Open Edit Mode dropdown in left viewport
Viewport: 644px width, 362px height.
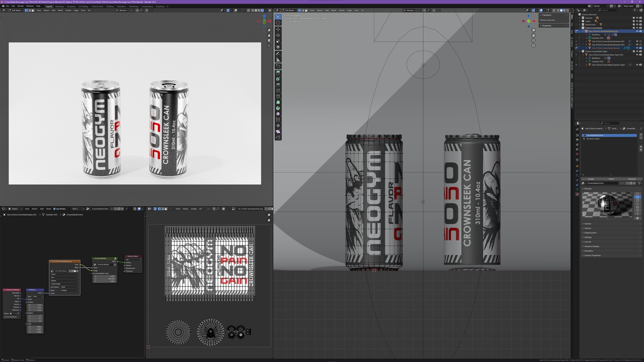(x=16, y=10)
